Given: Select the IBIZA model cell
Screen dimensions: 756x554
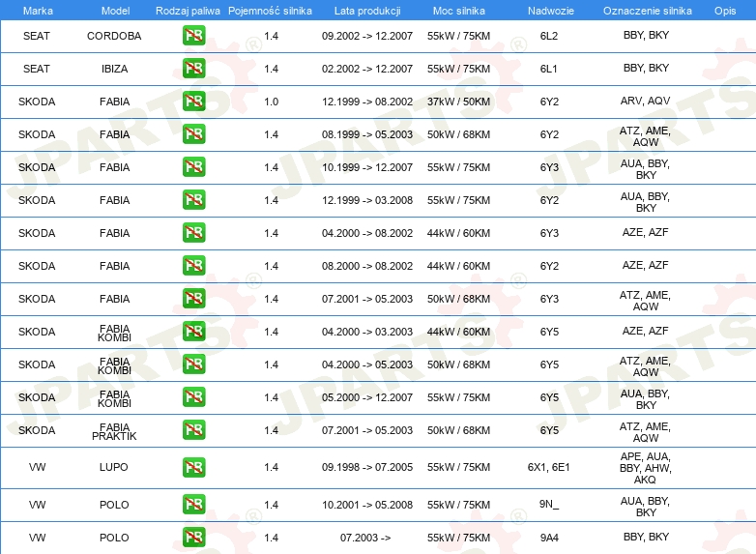Looking at the screenshot, I should [x=114, y=69].
